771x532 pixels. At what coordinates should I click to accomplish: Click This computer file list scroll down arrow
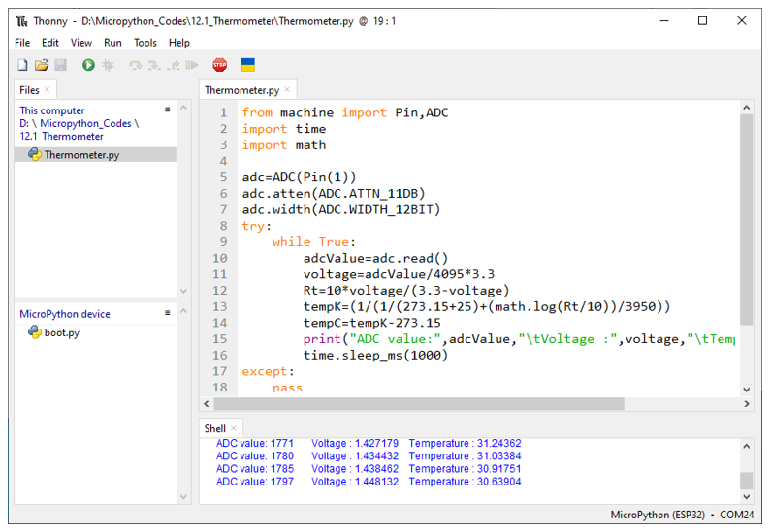pos(184,291)
